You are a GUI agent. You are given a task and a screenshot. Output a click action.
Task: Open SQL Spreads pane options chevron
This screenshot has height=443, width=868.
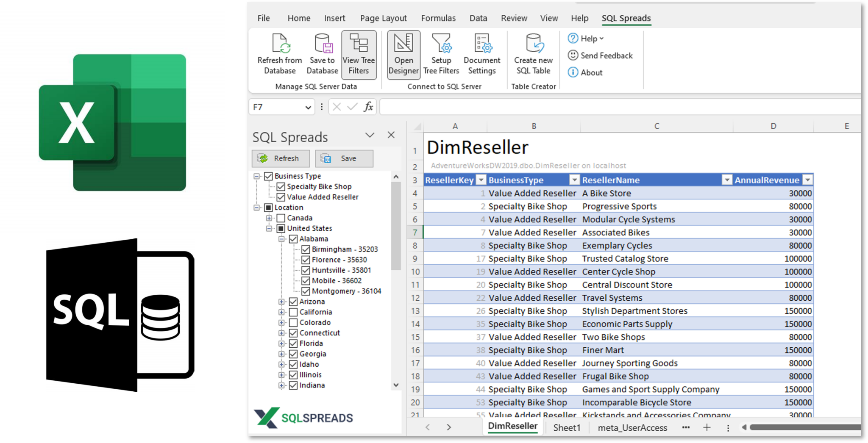[370, 135]
